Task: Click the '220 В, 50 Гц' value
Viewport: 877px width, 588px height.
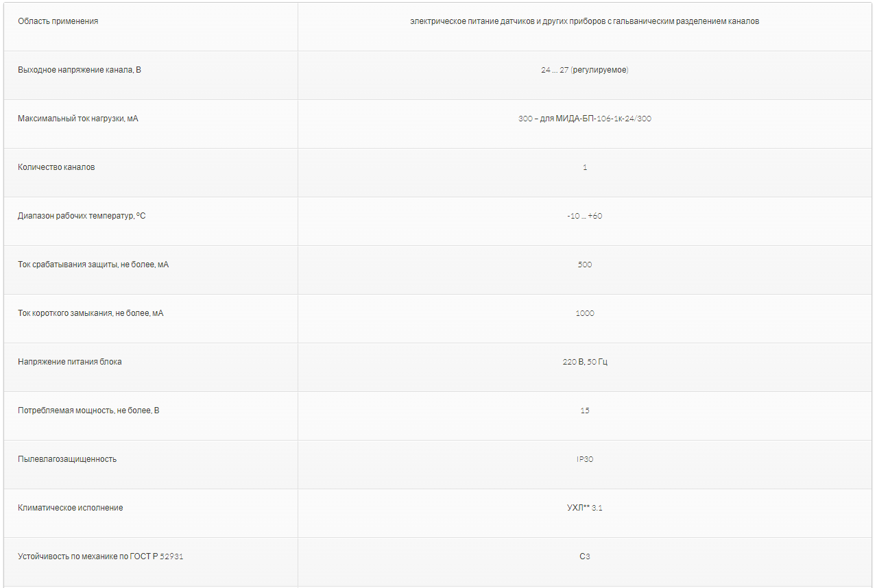Action: point(584,362)
